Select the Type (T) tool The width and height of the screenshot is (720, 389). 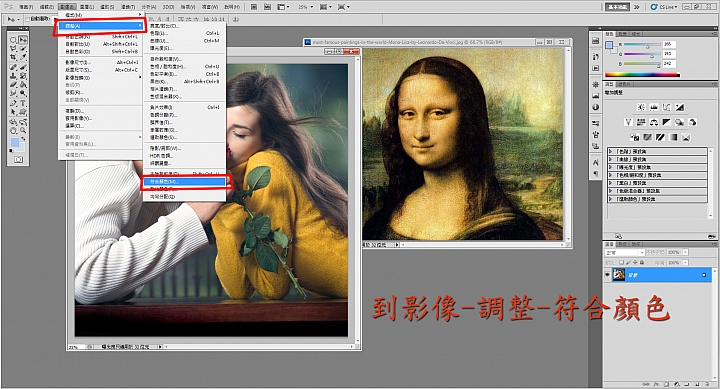click(x=23, y=103)
